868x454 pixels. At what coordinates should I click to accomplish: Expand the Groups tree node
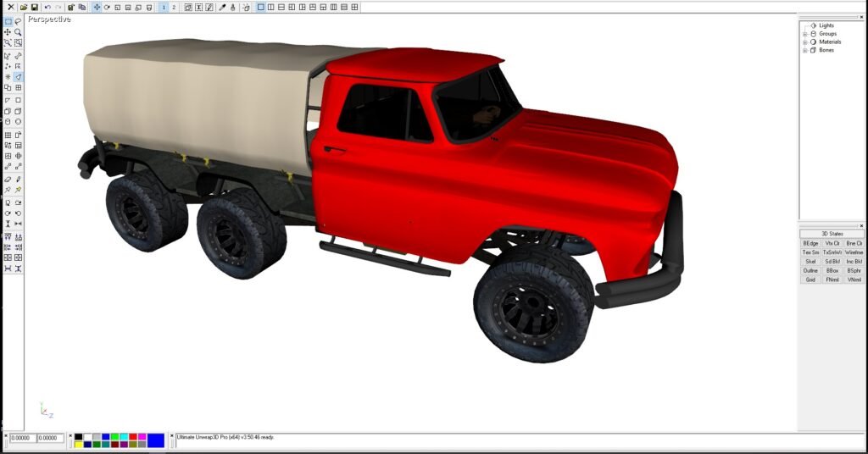click(804, 34)
